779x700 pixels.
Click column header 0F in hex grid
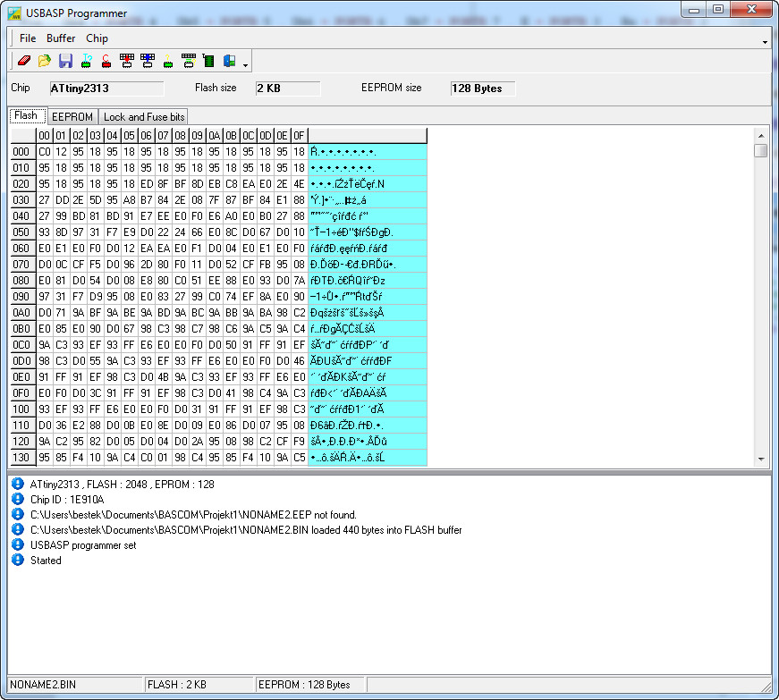pyautogui.click(x=299, y=136)
